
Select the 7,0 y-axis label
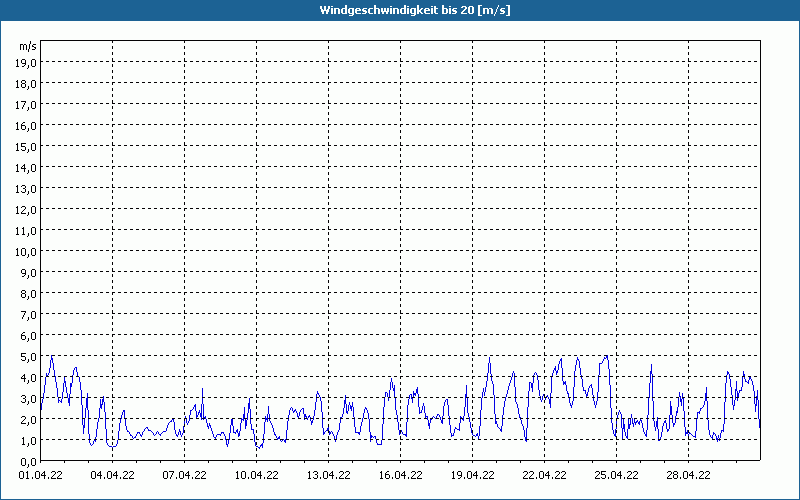(29, 315)
